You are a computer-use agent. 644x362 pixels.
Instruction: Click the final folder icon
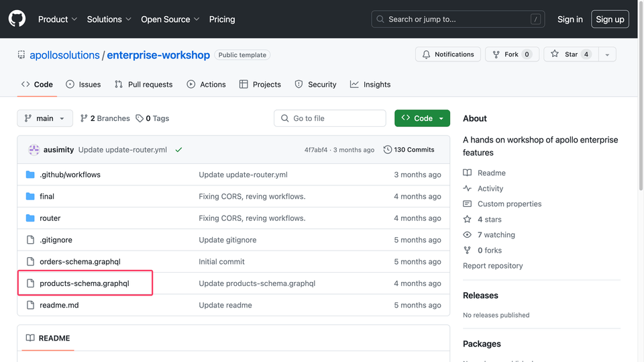click(x=30, y=196)
